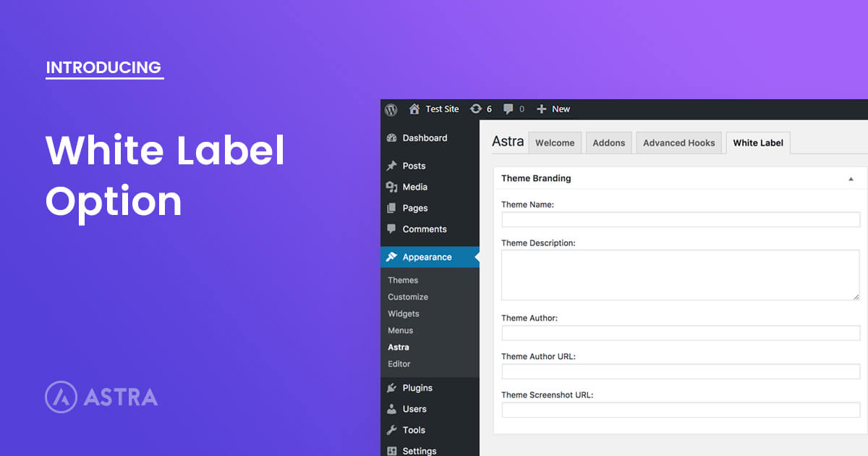
Task: Click the Dashboard gauge icon
Action: (392, 138)
